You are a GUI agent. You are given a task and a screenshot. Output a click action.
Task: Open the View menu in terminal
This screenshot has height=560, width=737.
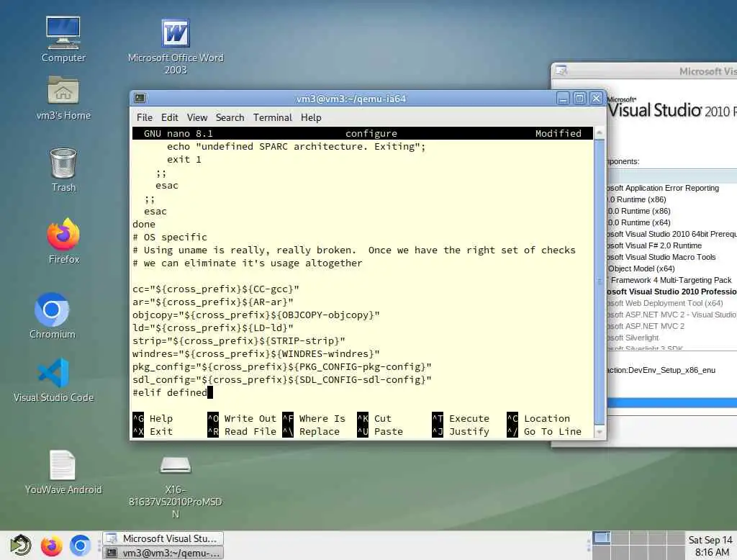click(x=197, y=117)
